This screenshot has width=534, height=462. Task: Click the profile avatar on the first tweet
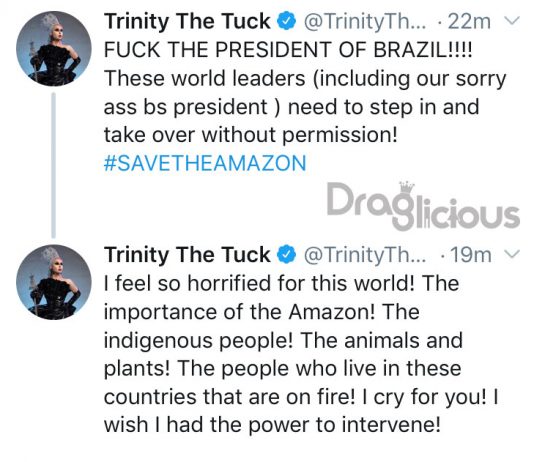point(54,48)
